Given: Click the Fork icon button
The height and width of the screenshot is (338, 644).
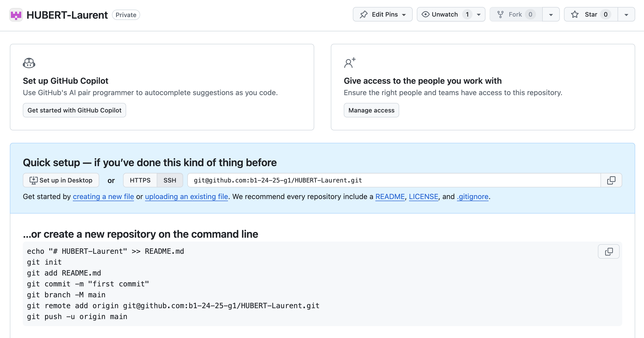Looking at the screenshot, I should tap(500, 15).
